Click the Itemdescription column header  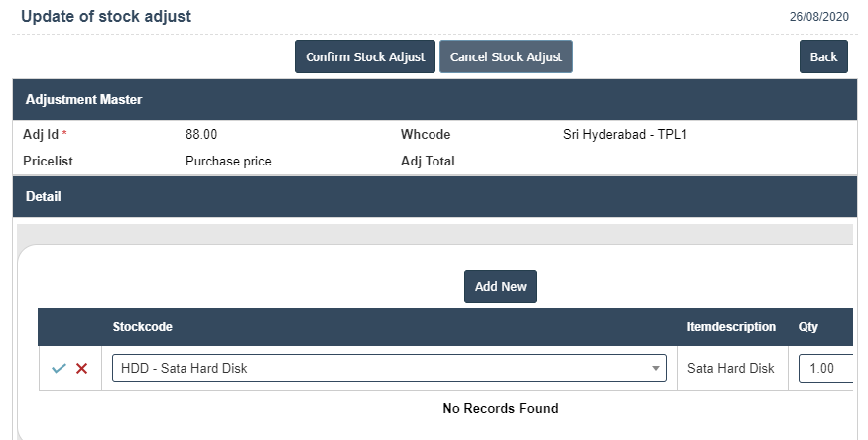731,327
